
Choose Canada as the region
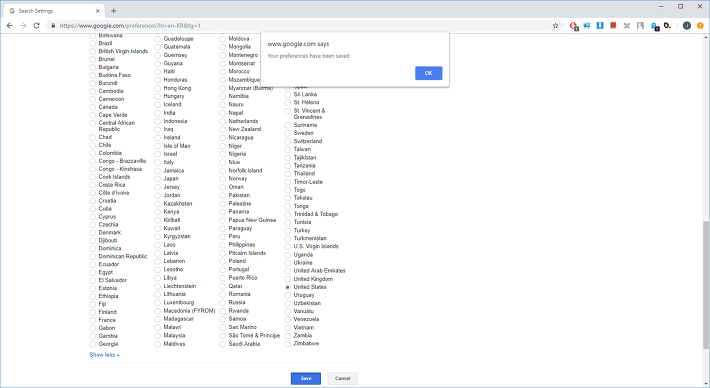93,107
